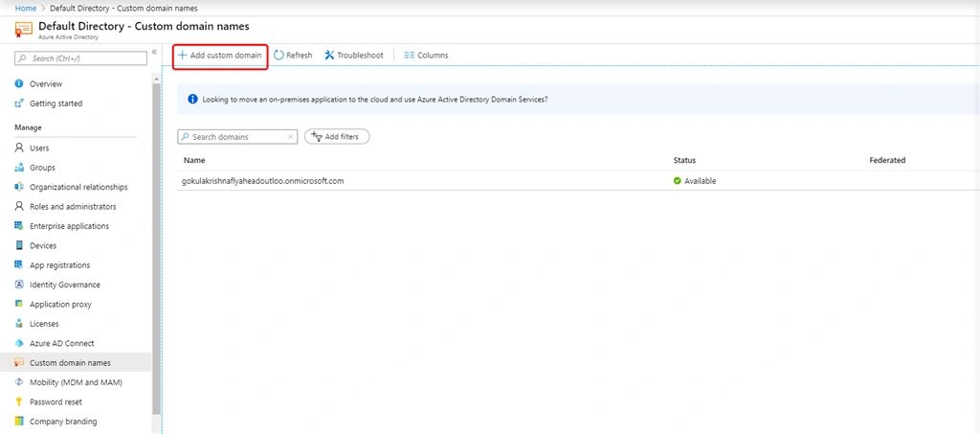Click Azure AD Domain Services info banner text
980x434 pixels.
coord(375,99)
